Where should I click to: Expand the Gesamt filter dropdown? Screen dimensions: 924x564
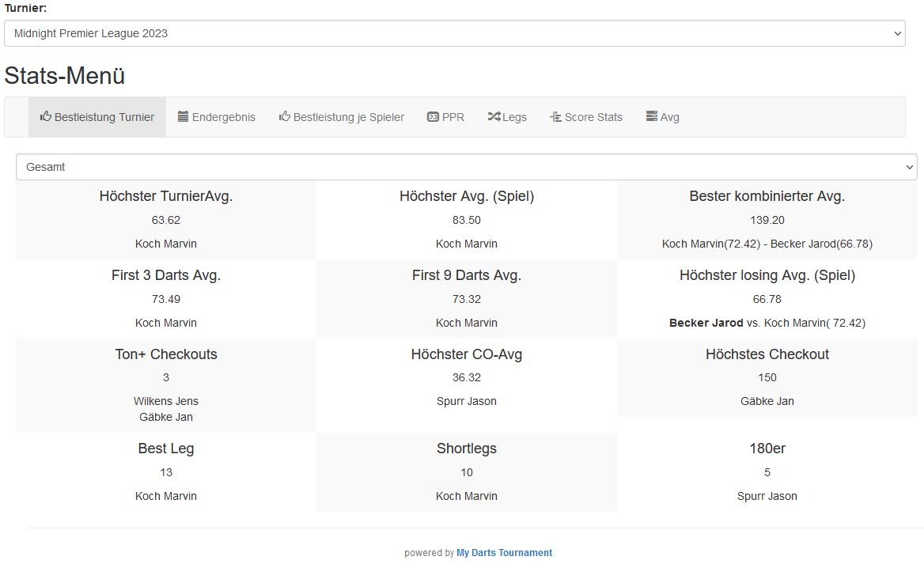(x=465, y=167)
